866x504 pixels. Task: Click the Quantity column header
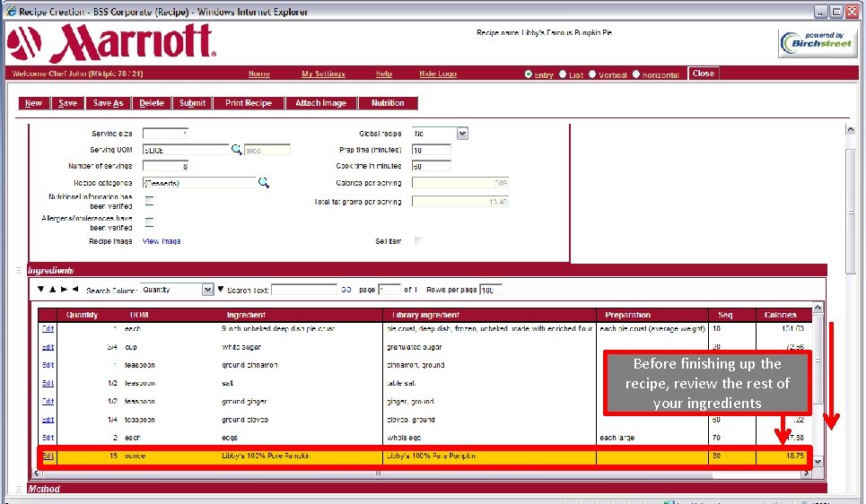(x=82, y=315)
